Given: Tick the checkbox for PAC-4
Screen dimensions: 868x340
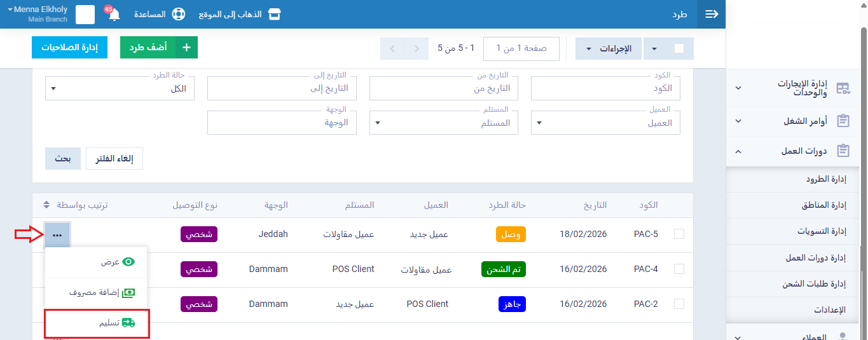Looking at the screenshot, I should [679, 269].
